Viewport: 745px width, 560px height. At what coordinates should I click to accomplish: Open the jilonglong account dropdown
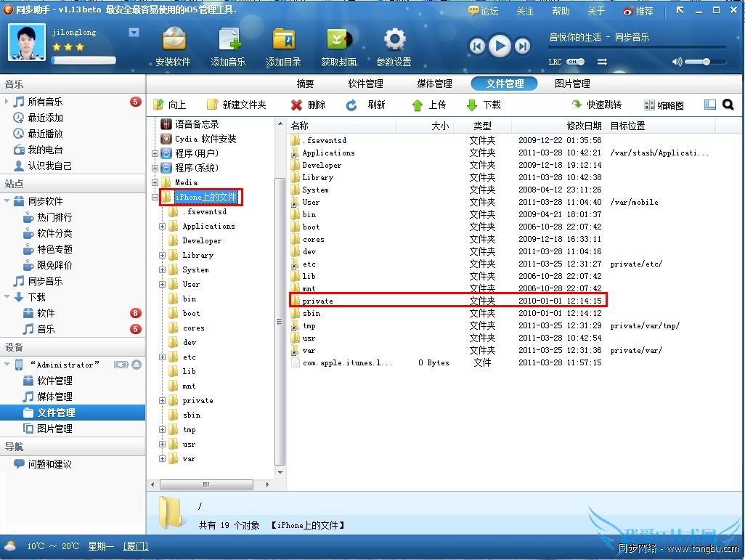(134, 33)
